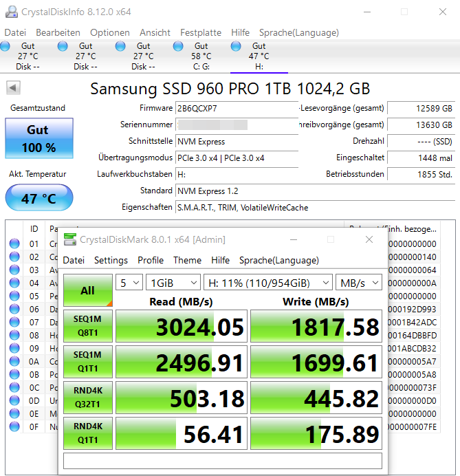
Task: Click the status orb of the first Disk -- entry
Action: tap(6, 46)
